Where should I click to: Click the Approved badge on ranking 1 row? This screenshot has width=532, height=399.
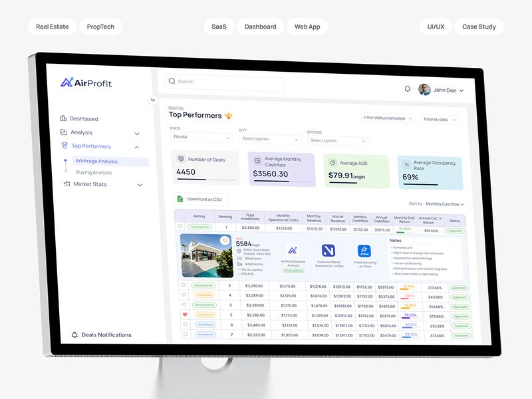(x=455, y=231)
